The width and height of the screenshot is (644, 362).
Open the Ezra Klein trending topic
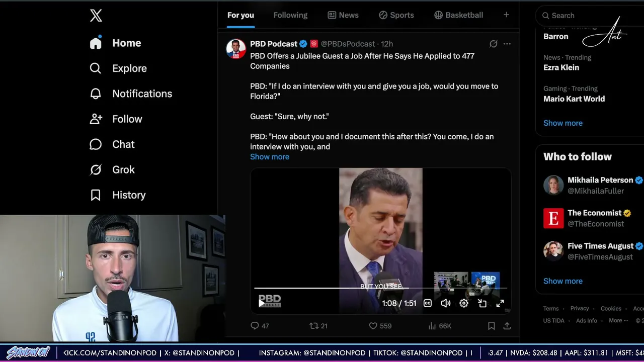pos(561,67)
